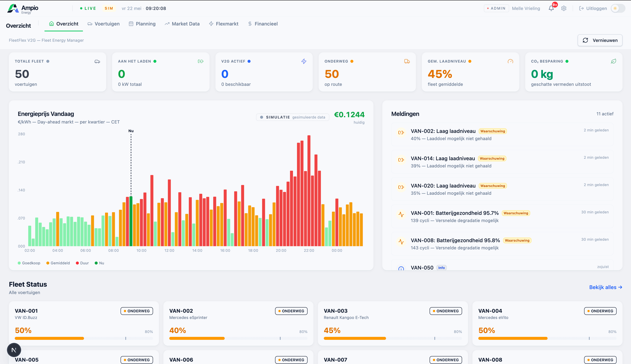Open the Financieel tab

263,24
